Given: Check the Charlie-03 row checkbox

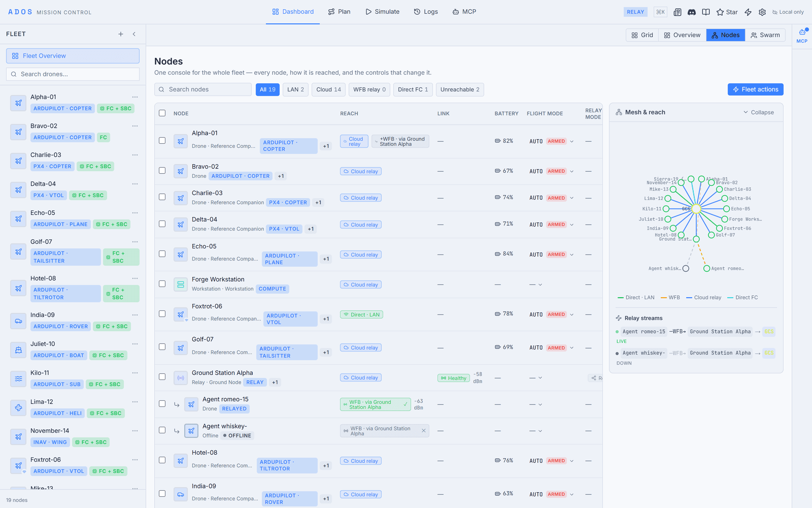Looking at the screenshot, I should (162, 197).
